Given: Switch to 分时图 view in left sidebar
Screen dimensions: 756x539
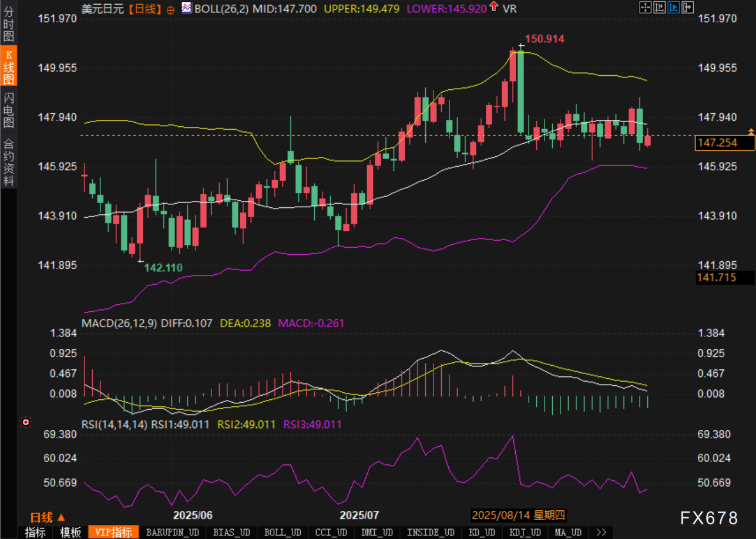Looking at the screenshot, I should tap(8, 26).
